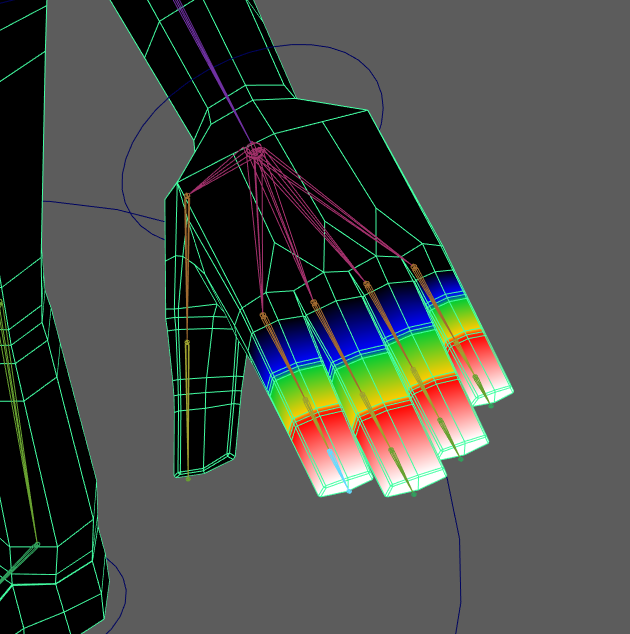Click the white tip of the rightmost finger
The width and height of the screenshot is (630, 634).
[x=497, y=388]
